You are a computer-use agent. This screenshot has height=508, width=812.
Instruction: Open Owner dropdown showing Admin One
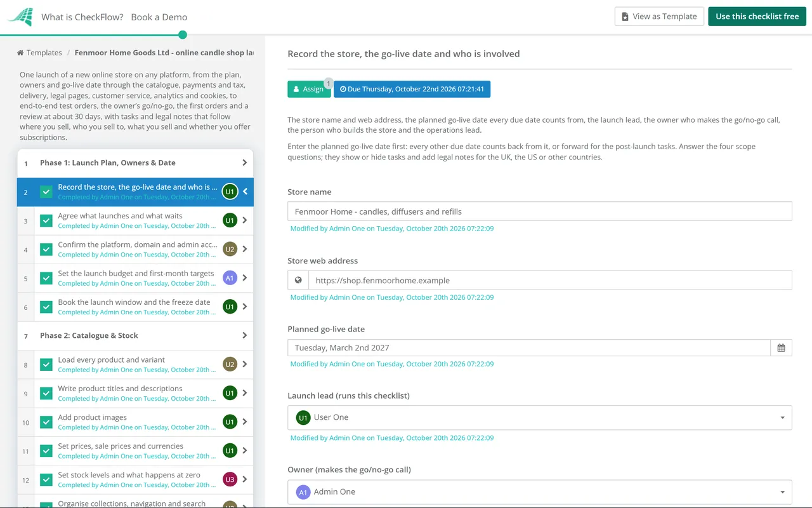(540, 491)
